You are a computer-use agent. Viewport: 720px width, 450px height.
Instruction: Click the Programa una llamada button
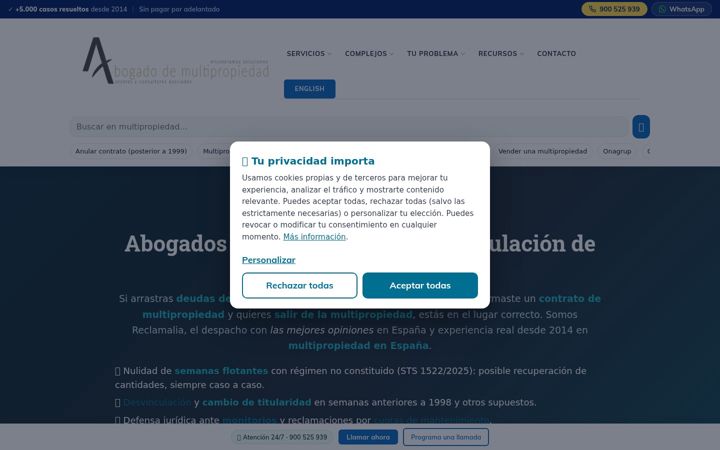click(445, 437)
